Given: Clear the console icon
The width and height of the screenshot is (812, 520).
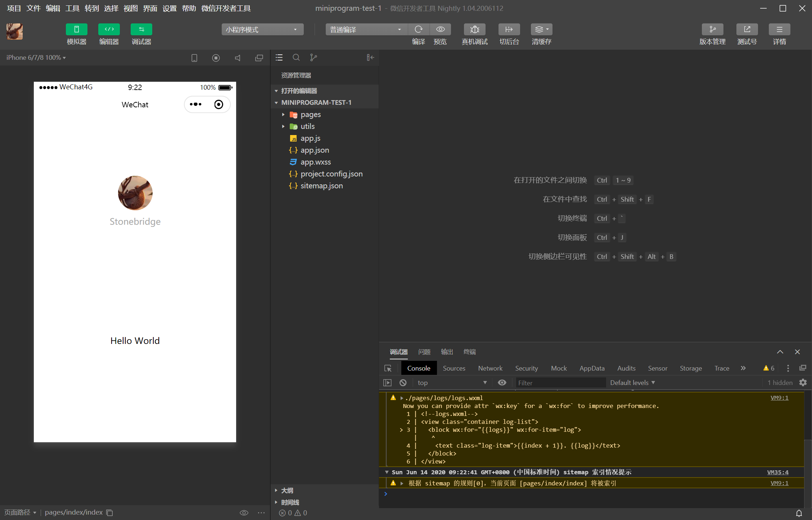Looking at the screenshot, I should point(403,383).
